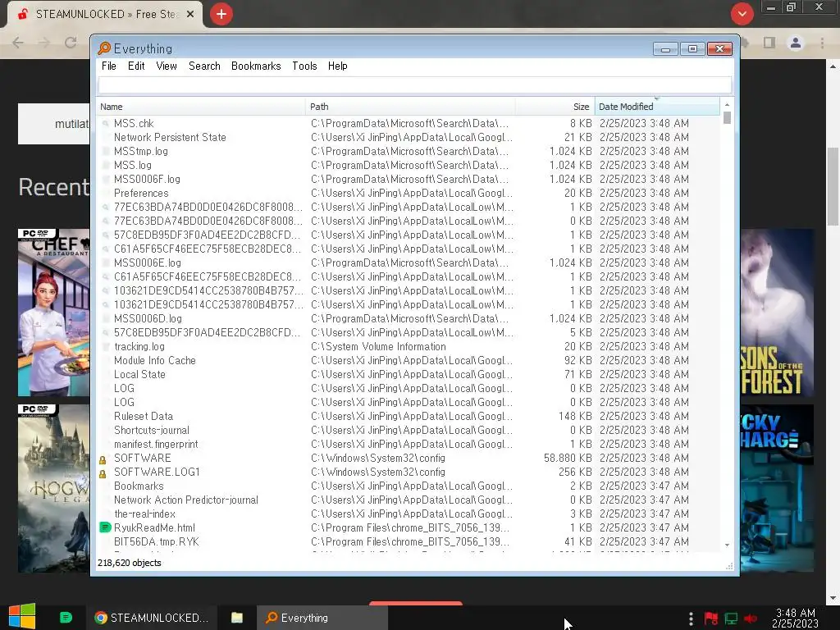Select tracking.log file entry
This screenshot has width=840, height=630.
point(139,347)
